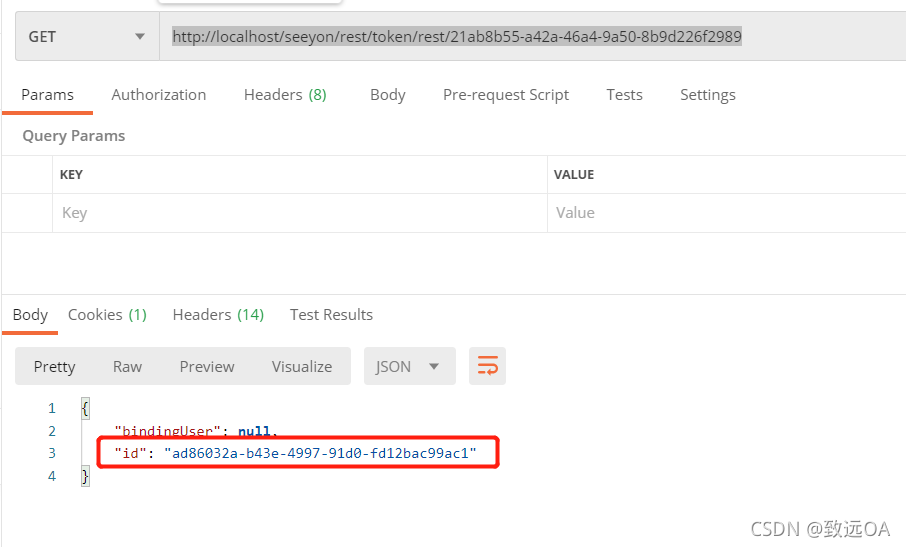Open the Cookies (1) response tab

click(x=107, y=315)
